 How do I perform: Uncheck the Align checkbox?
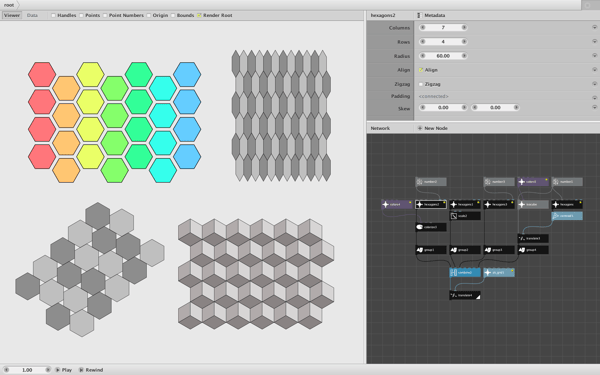[421, 70]
